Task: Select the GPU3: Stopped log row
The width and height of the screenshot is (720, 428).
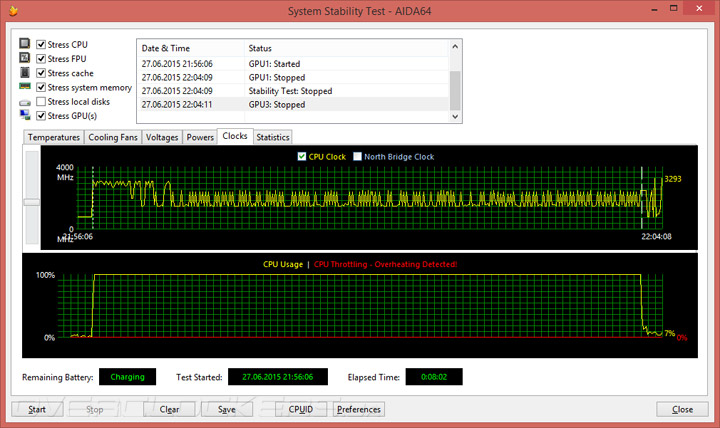Action: pyautogui.click(x=292, y=105)
